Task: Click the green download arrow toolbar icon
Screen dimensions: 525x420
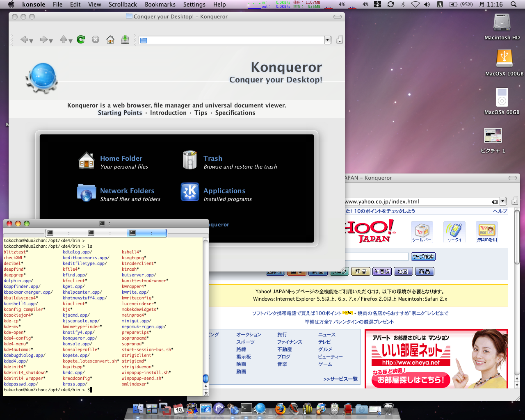Action: pyautogui.click(x=125, y=39)
